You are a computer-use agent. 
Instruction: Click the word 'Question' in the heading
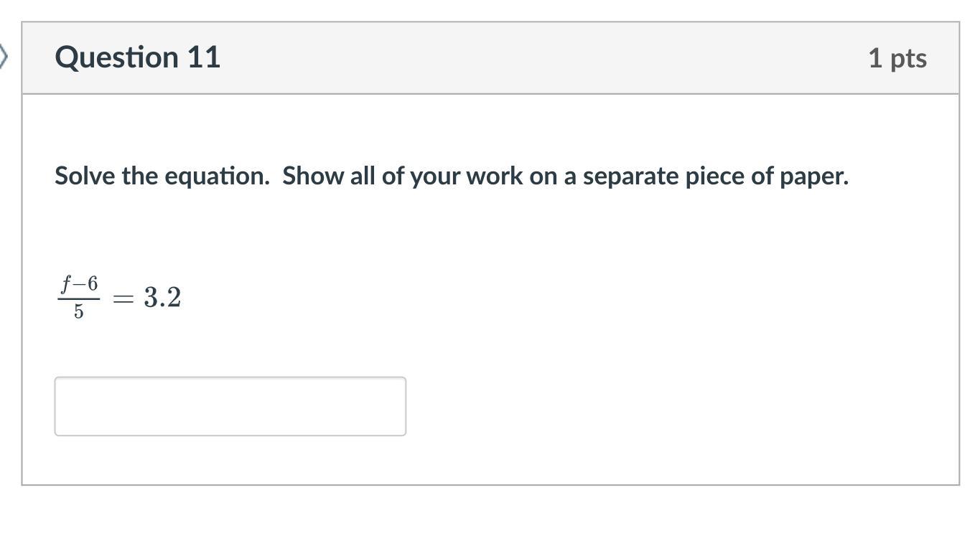pyautogui.click(x=116, y=57)
